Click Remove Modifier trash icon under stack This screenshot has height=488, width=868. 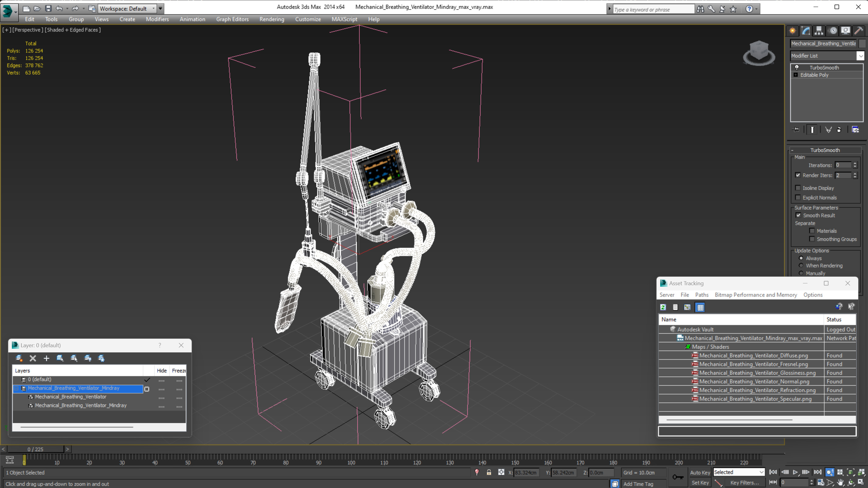(839, 130)
